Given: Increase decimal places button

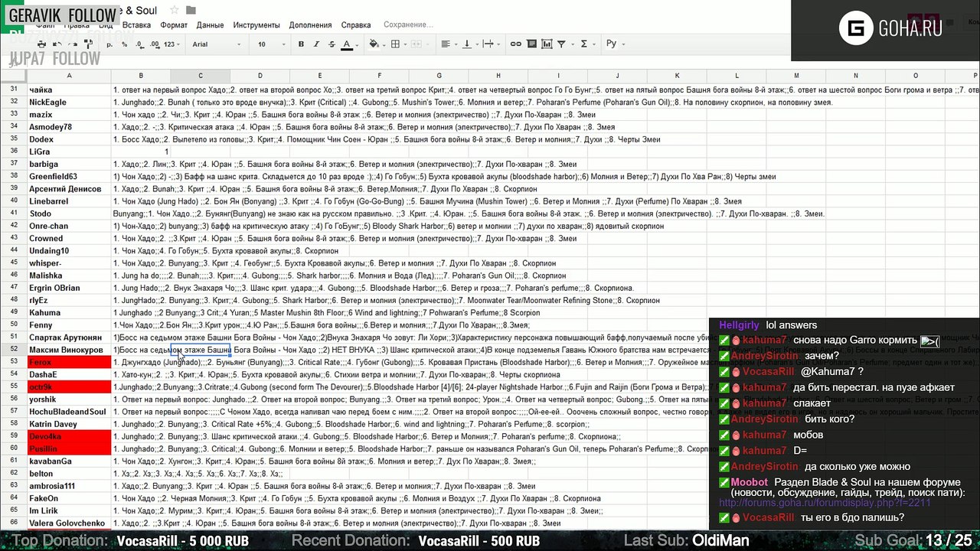Looking at the screenshot, I should [x=153, y=44].
